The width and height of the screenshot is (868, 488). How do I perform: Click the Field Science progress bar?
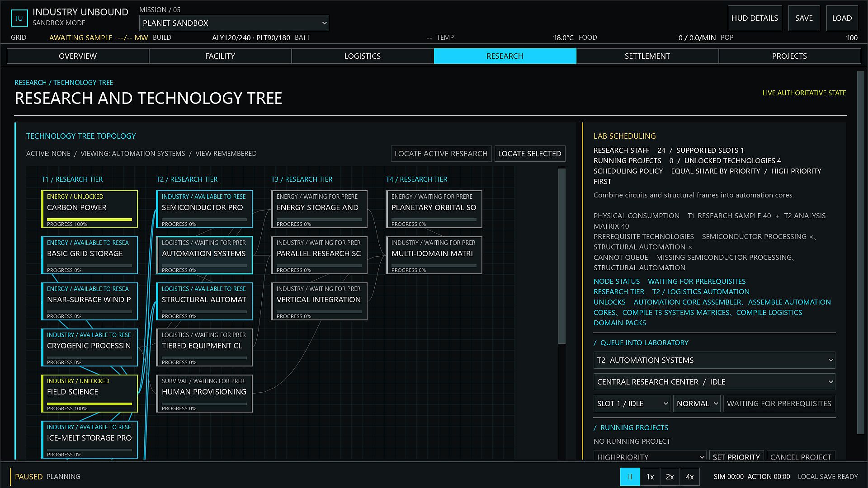(x=90, y=404)
